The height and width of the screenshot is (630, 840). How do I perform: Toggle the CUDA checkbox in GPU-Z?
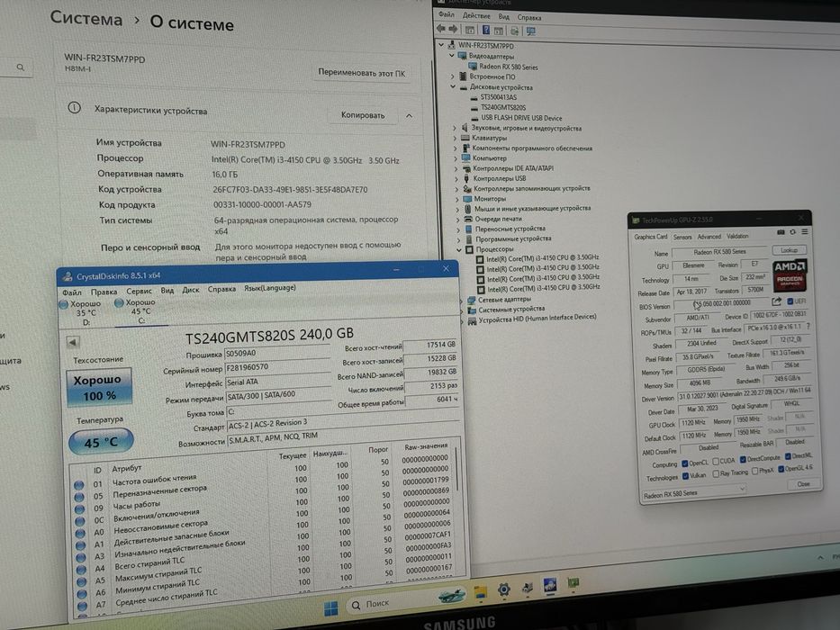pyautogui.click(x=715, y=461)
